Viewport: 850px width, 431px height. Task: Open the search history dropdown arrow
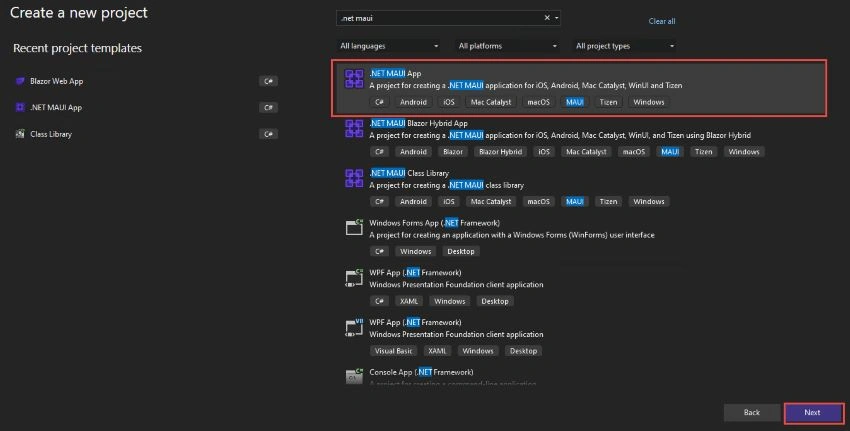[x=556, y=18]
